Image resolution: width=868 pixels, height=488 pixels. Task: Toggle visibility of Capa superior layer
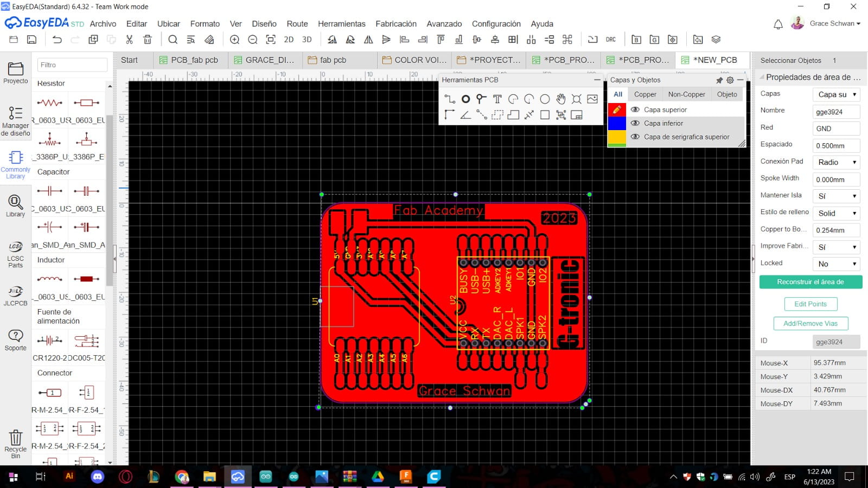(635, 110)
